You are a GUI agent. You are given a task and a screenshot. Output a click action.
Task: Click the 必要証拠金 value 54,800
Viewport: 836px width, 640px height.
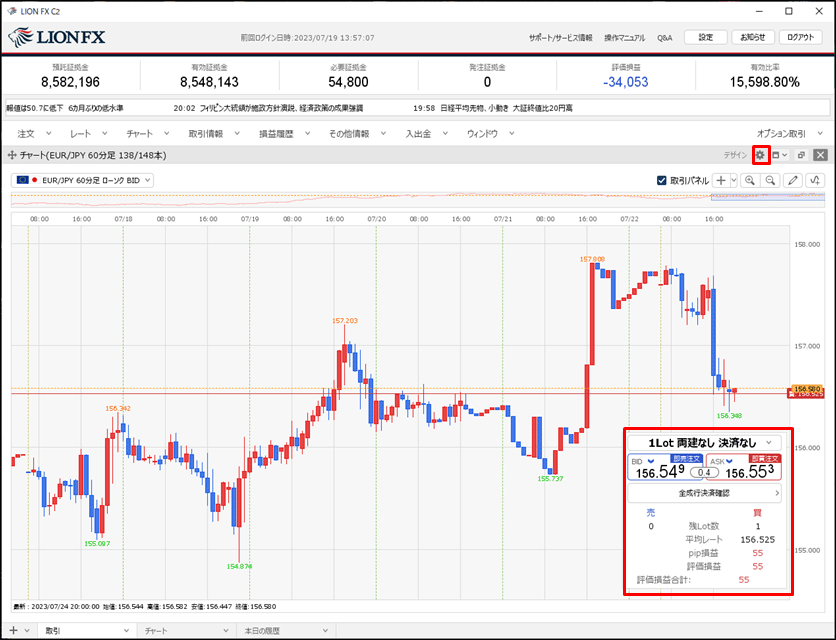pyautogui.click(x=348, y=82)
